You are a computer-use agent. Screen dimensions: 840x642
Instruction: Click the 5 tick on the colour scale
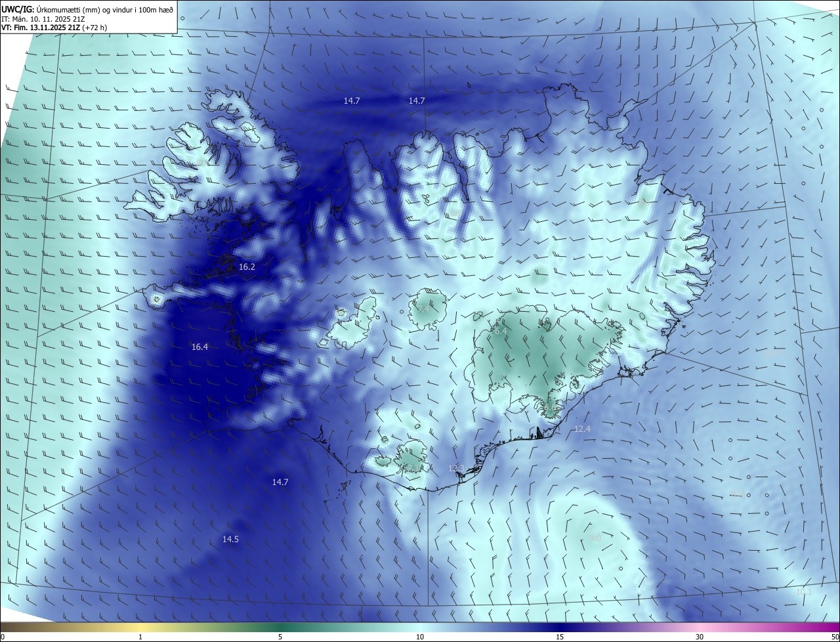click(x=280, y=637)
